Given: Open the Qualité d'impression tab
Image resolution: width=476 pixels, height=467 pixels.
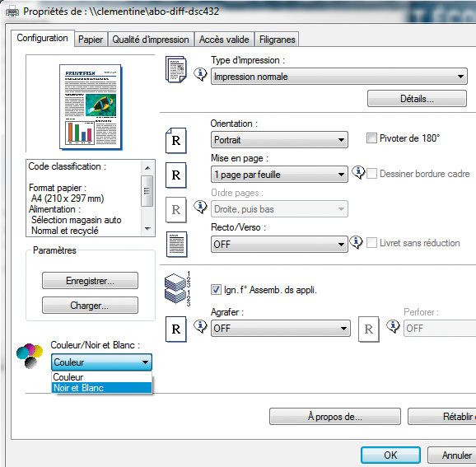Looking at the screenshot, I should [151, 40].
